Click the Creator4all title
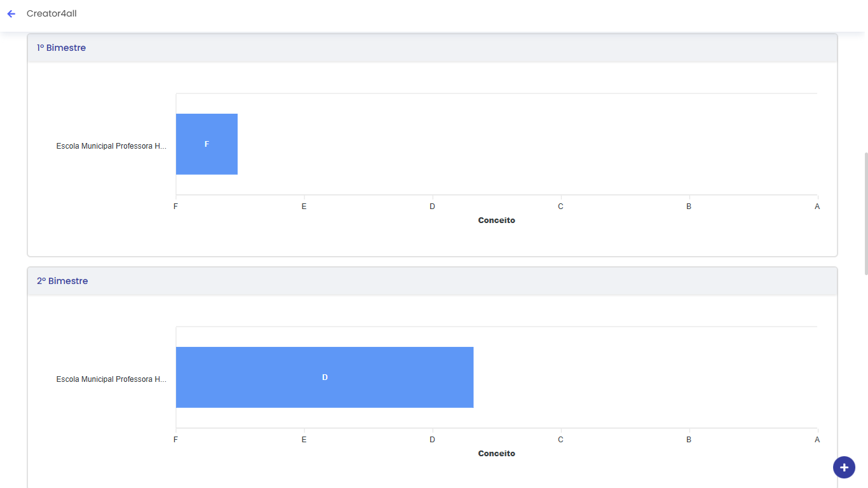Screen dimensions: 868x488 point(51,13)
